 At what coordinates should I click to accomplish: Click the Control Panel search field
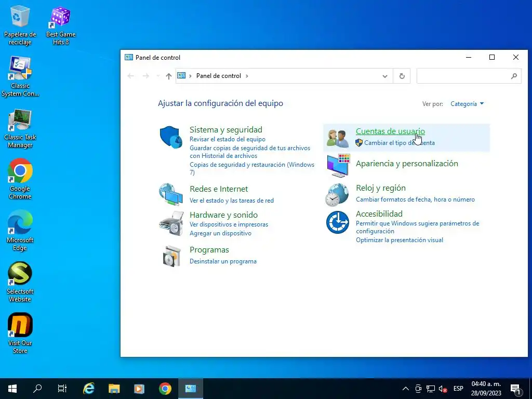[x=469, y=76]
